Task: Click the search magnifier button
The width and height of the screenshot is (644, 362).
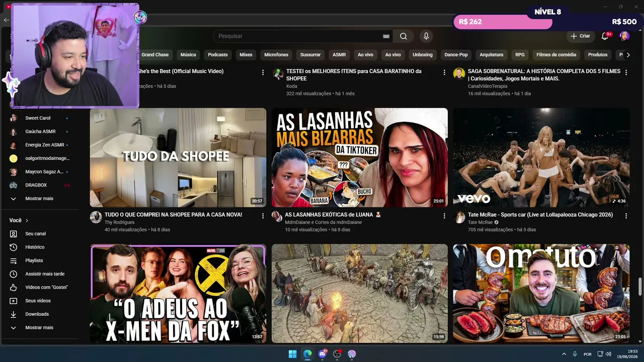Action: click(x=404, y=36)
